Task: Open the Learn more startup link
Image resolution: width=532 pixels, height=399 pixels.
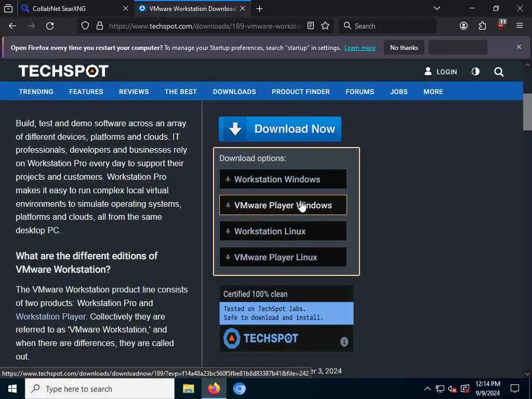Action: click(x=360, y=48)
